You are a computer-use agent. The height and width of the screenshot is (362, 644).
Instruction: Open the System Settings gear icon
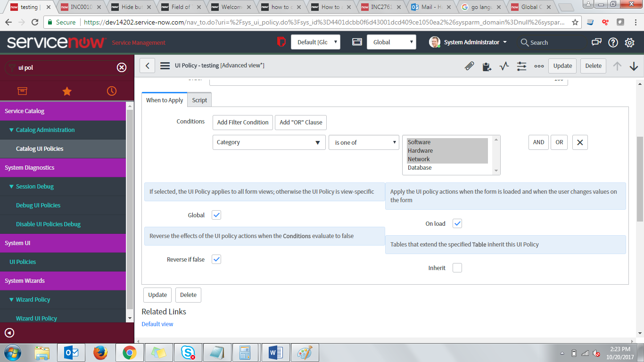[x=629, y=42]
